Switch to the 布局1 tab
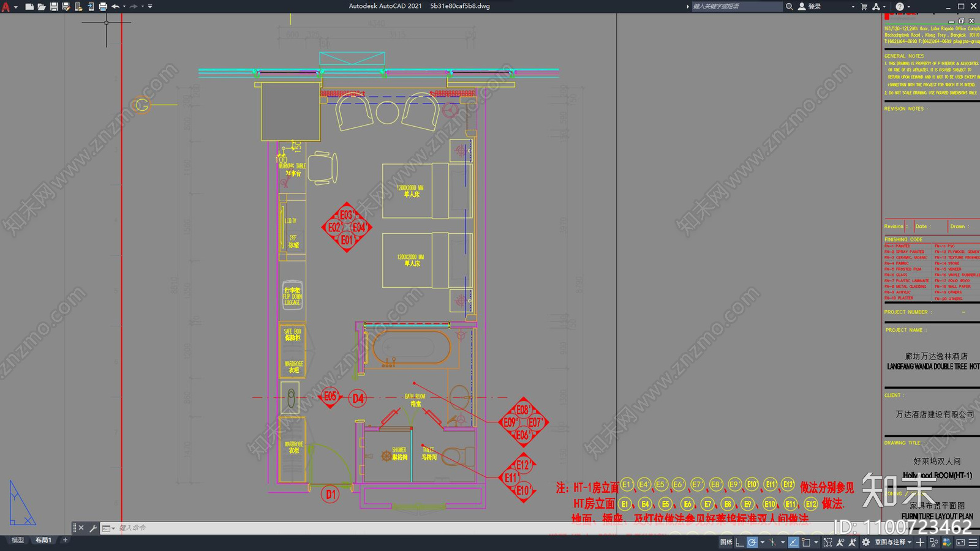 43,540
